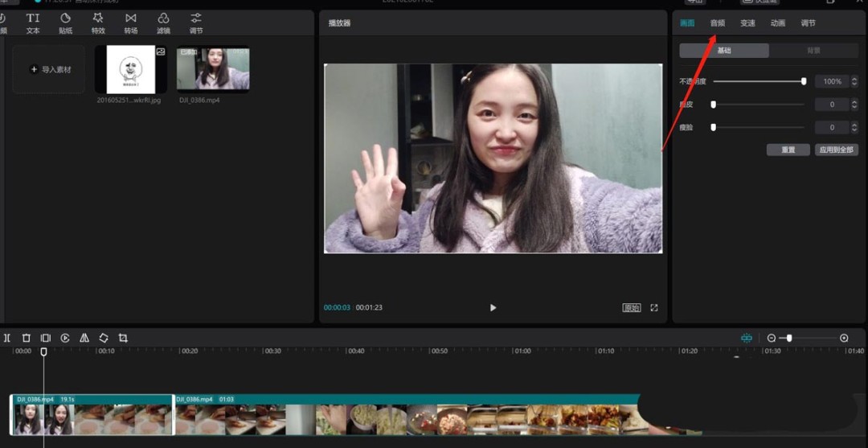The image size is (868, 448).
Task: Click the crop icon in timeline toolbar
Action: pos(123,338)
